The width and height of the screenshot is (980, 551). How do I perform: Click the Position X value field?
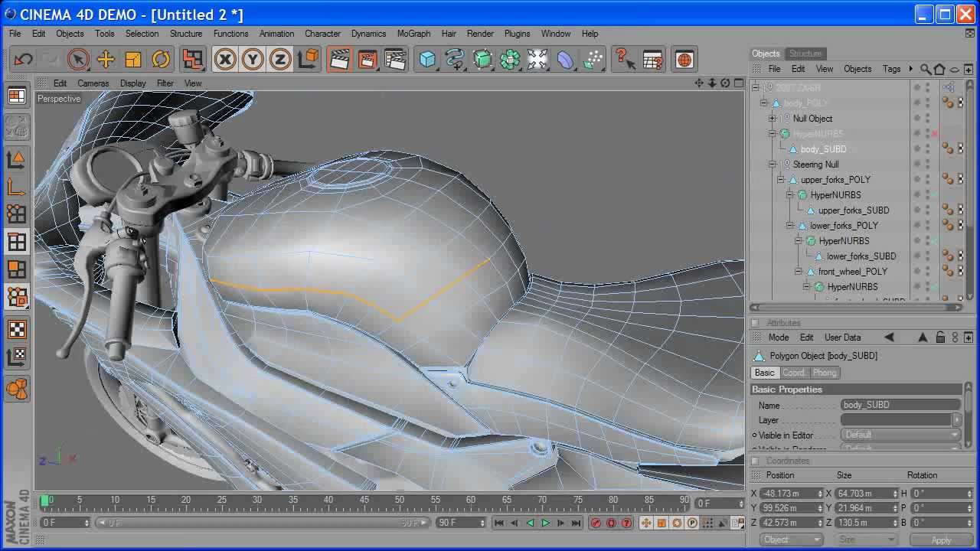792,494
